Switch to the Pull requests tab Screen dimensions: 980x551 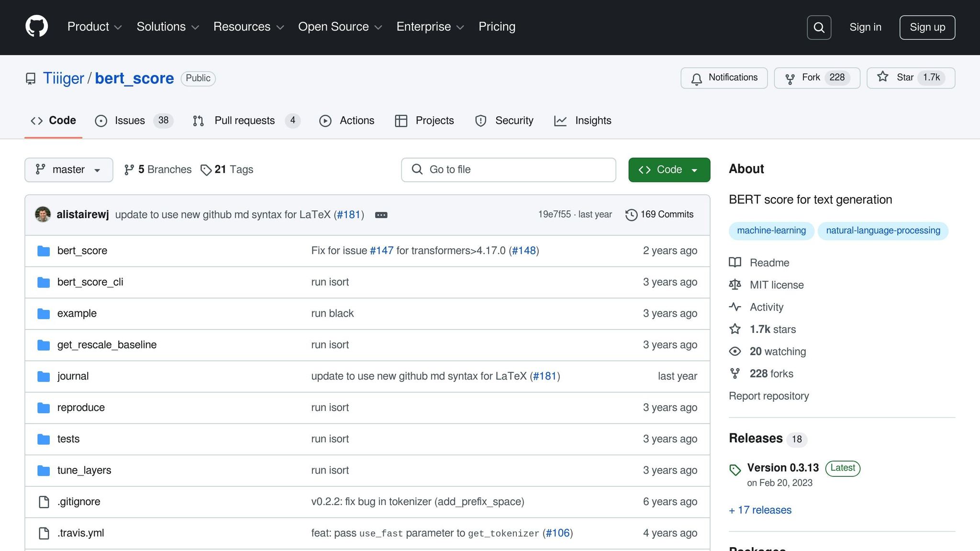[x=244, y=121]
